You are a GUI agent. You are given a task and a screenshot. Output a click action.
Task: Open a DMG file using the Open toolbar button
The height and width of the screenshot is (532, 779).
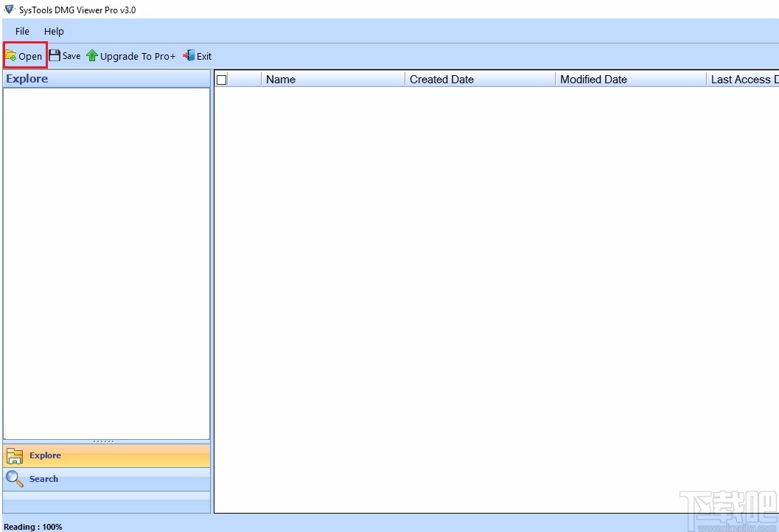24,55
